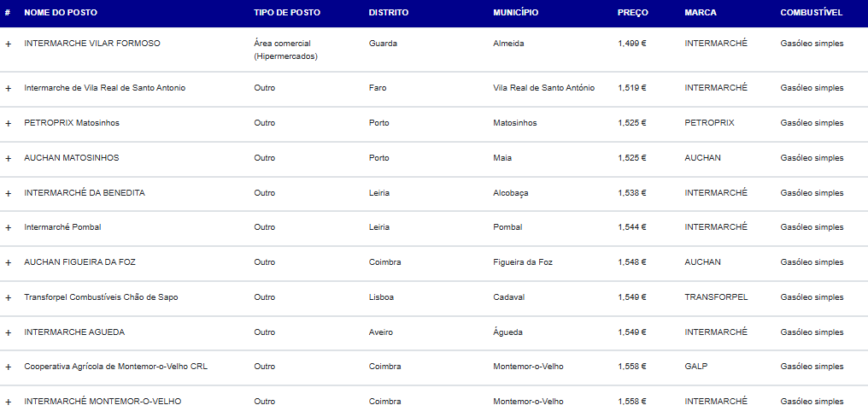Sort by the PREÇO column header

click(633, 13)
